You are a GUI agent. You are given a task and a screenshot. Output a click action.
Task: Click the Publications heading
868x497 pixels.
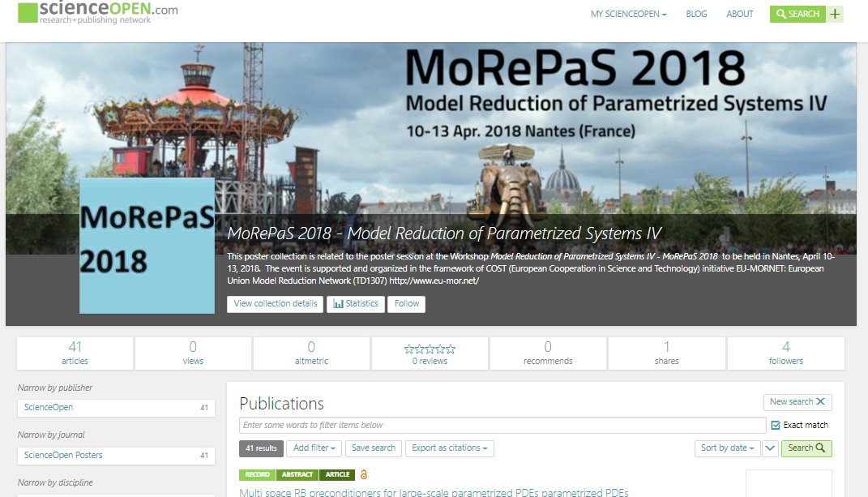click(281, 404)
